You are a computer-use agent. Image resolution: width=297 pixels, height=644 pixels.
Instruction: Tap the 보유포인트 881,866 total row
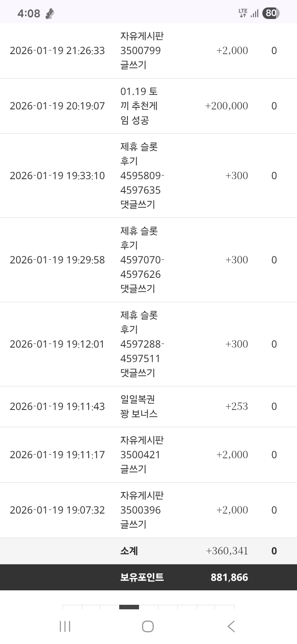(x=184, y=577)
